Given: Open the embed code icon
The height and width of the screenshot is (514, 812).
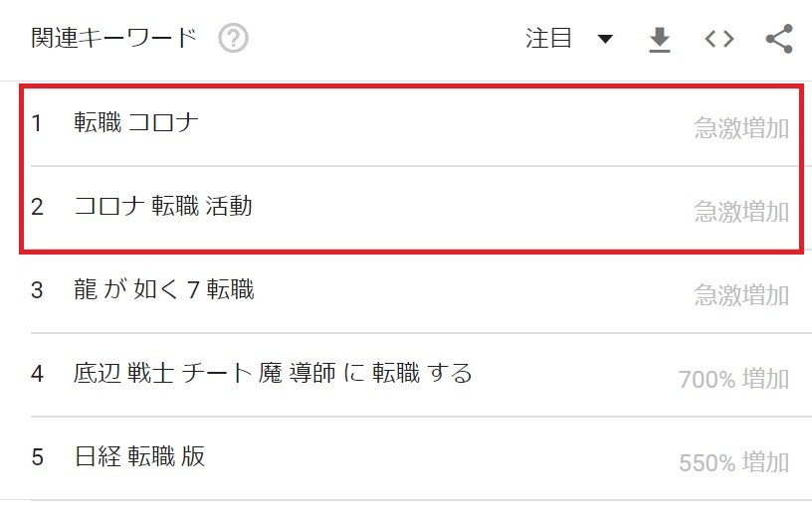Looking at the screenshot, I should 719,39.
